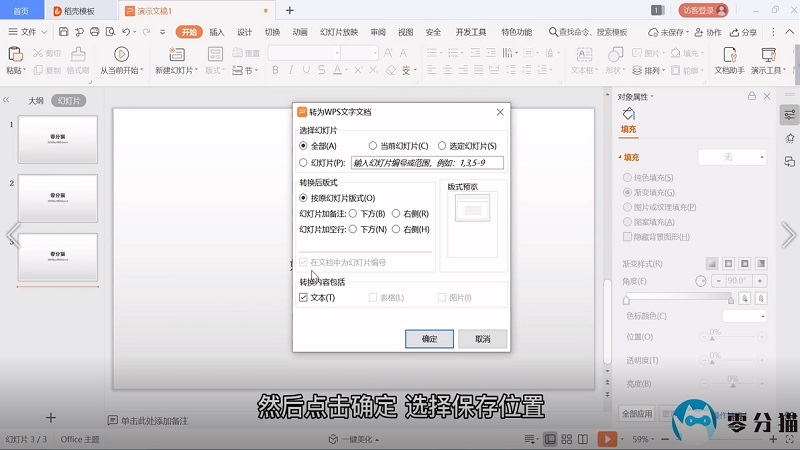Click the add slide plus icon below thumbnails

click(x=51, y=417)
